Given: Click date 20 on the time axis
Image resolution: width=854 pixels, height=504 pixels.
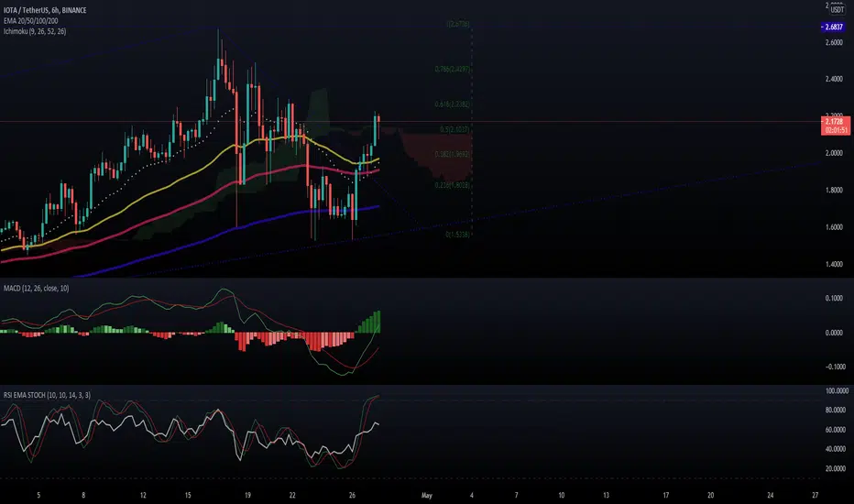Looking at the screenshot, I should coord(710,495).
